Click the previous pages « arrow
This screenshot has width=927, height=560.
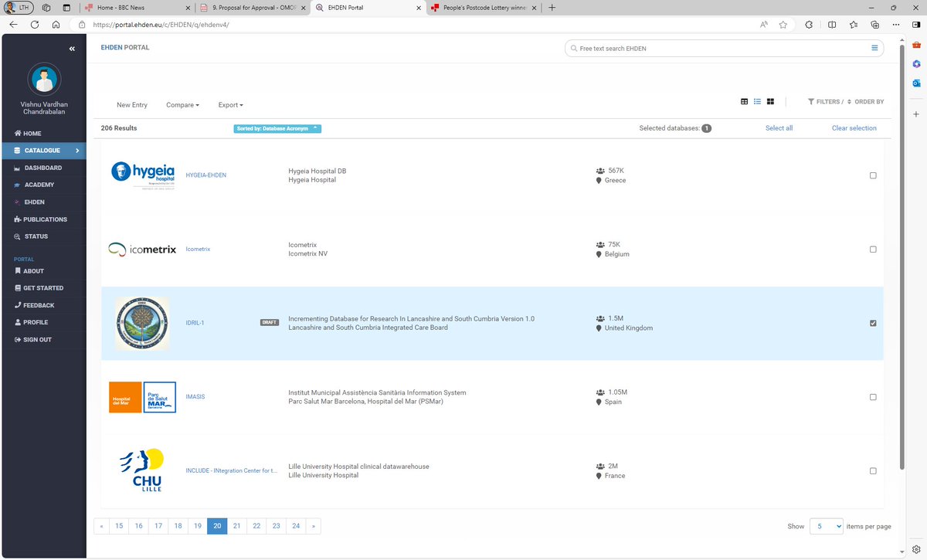point(102,526)
